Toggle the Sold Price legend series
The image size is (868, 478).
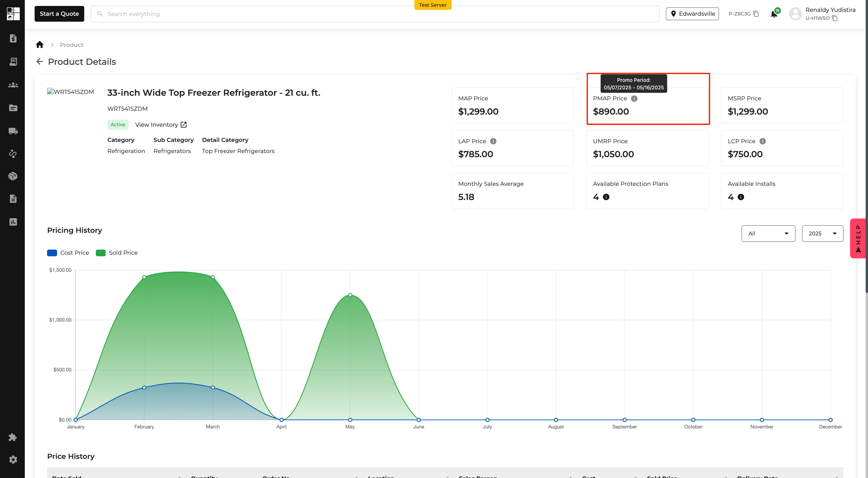(x=117, y=253)
